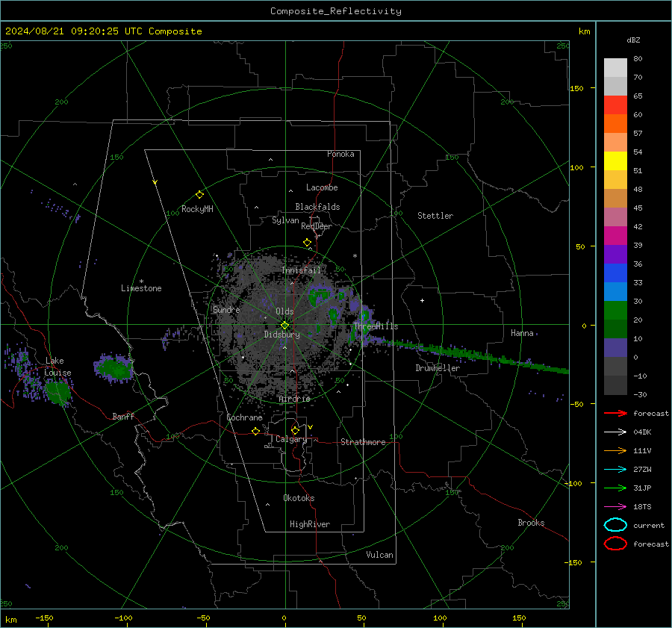Click the green 31JP arrow in legend

[x=615, y=488]
